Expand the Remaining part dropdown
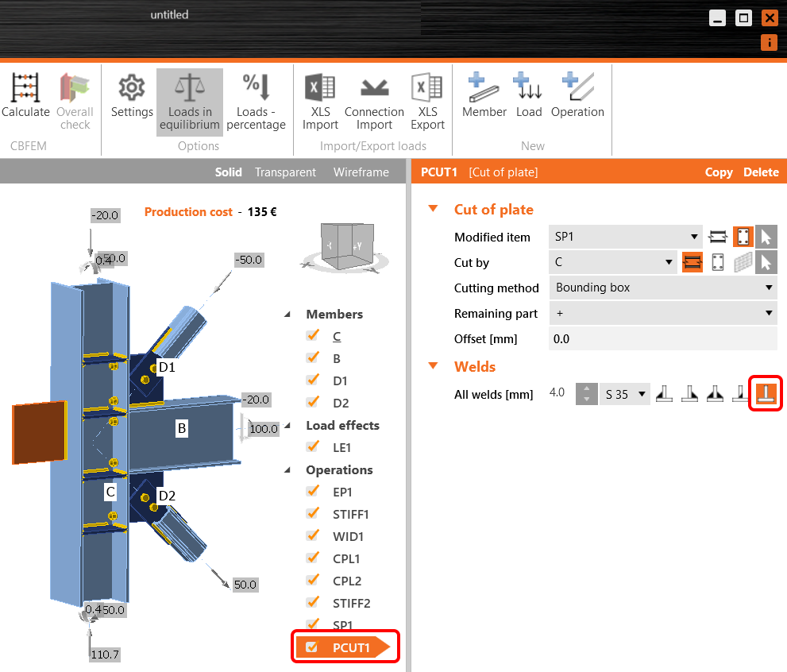This screenshot has width=787, height=672. click(x=662, y=313)
